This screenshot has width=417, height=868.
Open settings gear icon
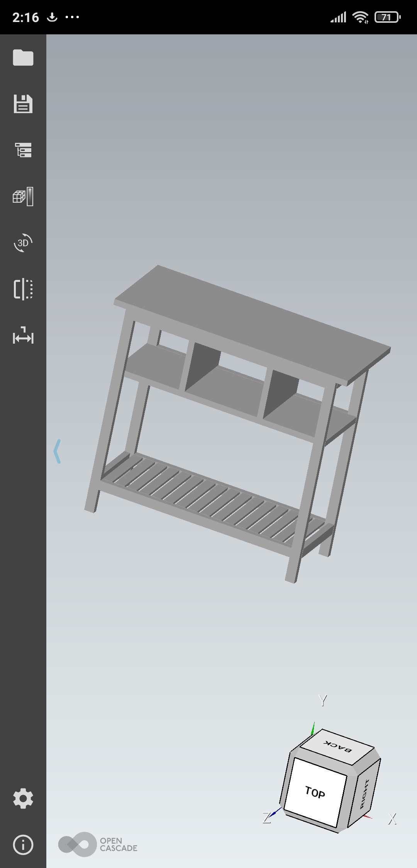(x=23, y=798)
